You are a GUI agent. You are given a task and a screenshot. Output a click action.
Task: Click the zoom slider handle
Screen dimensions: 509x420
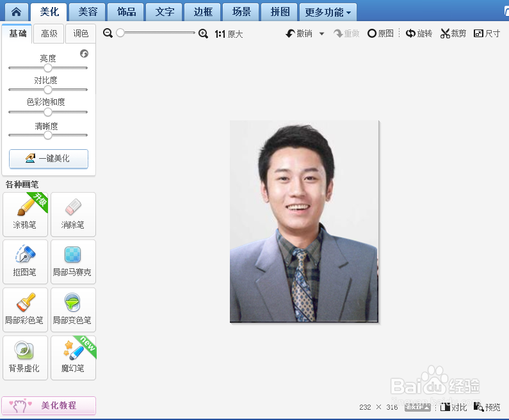click(x=120, y=33)
